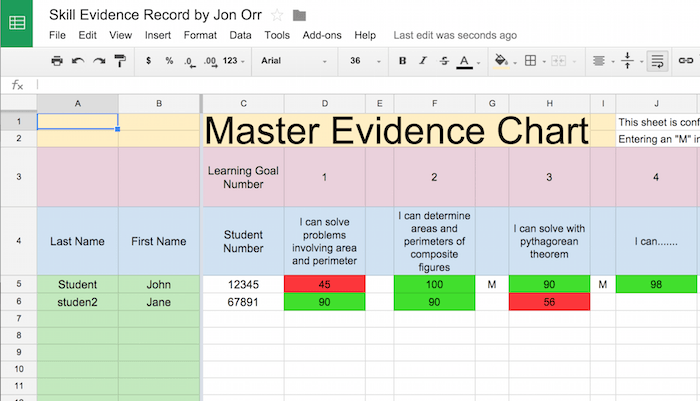Format as currency with dollar icon
Screen dimensions: 700x401
click(149, 61)
